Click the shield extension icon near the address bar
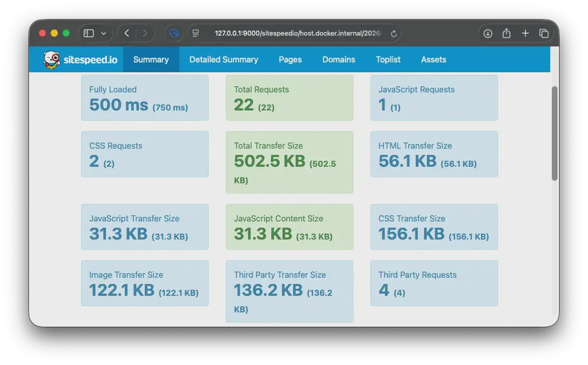The image size is (588, 365). pyautogui.click(x=174, y=33)
